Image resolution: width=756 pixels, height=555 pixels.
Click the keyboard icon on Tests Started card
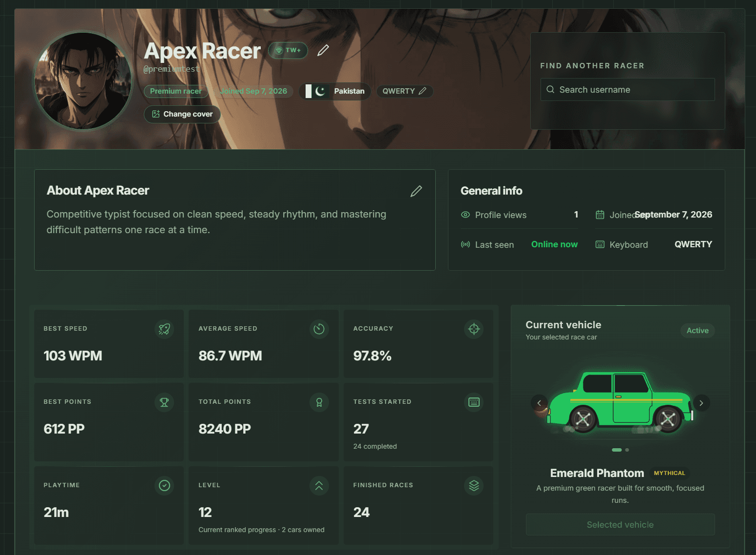(474, 402)
